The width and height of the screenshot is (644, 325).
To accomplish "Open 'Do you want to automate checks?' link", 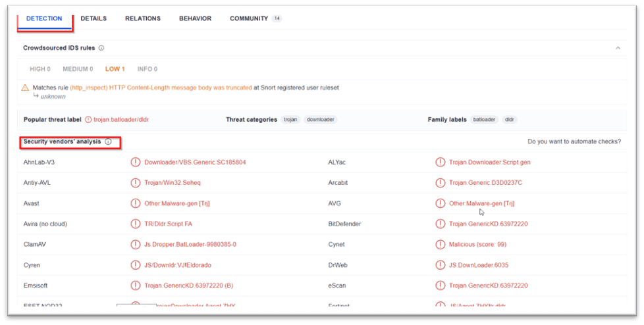I will [575, 141].
